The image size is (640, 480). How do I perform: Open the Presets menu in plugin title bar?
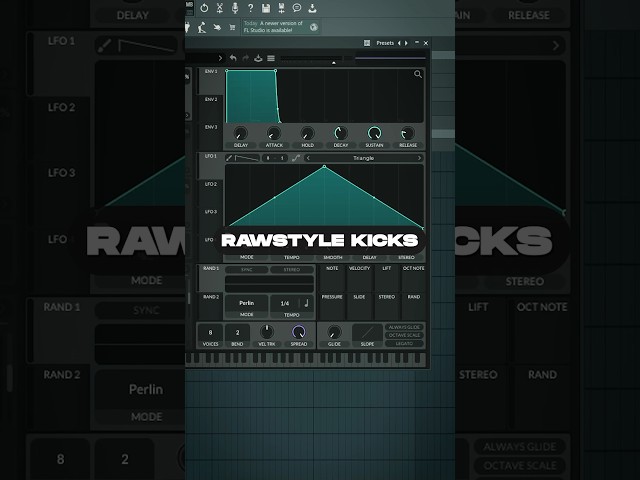385,43
